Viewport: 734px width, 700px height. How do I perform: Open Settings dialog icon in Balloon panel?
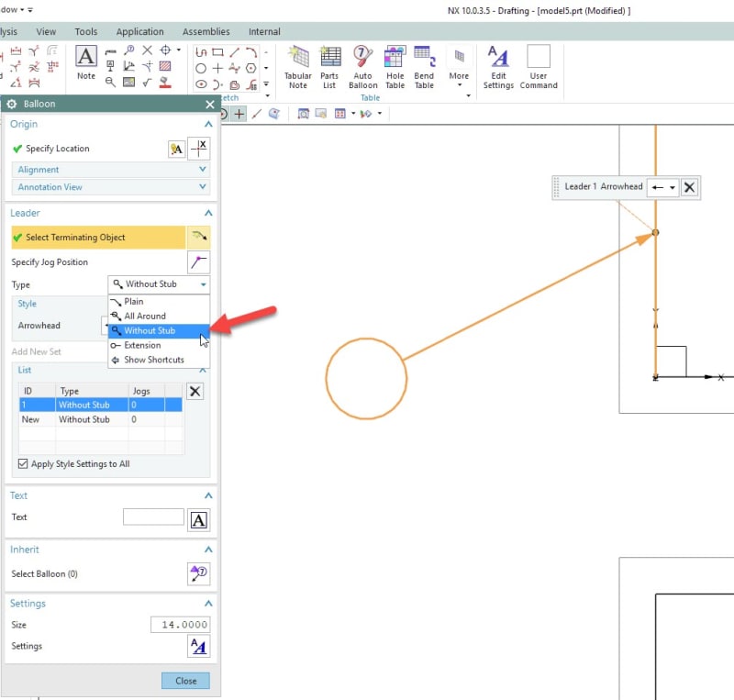pyautogui.click(x=198, y=646)
